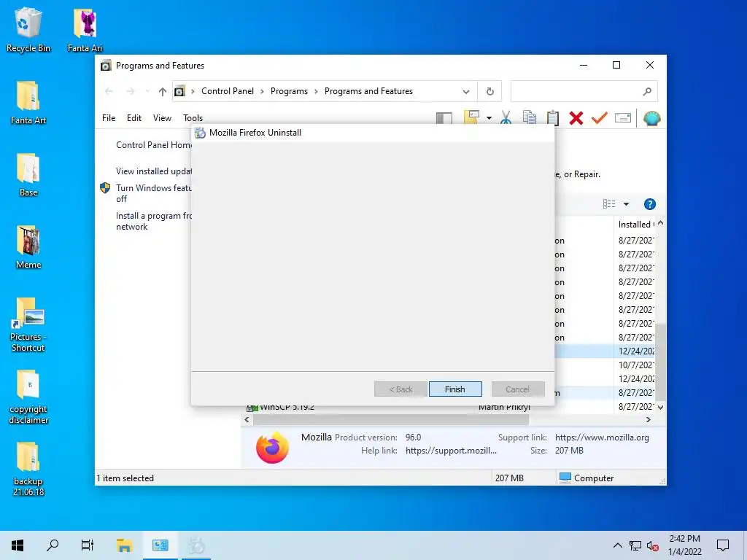Select the Fanta Art folder on desktop
The height and width of the screenshot is (560, 747).
pos(28,102)
